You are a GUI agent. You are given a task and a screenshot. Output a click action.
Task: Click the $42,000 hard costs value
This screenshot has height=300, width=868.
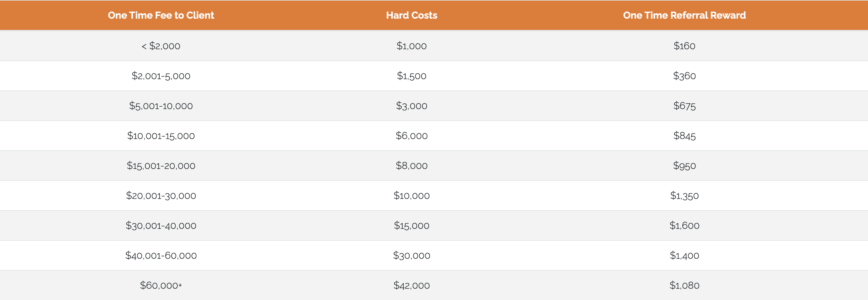click(x=411, y=286)
